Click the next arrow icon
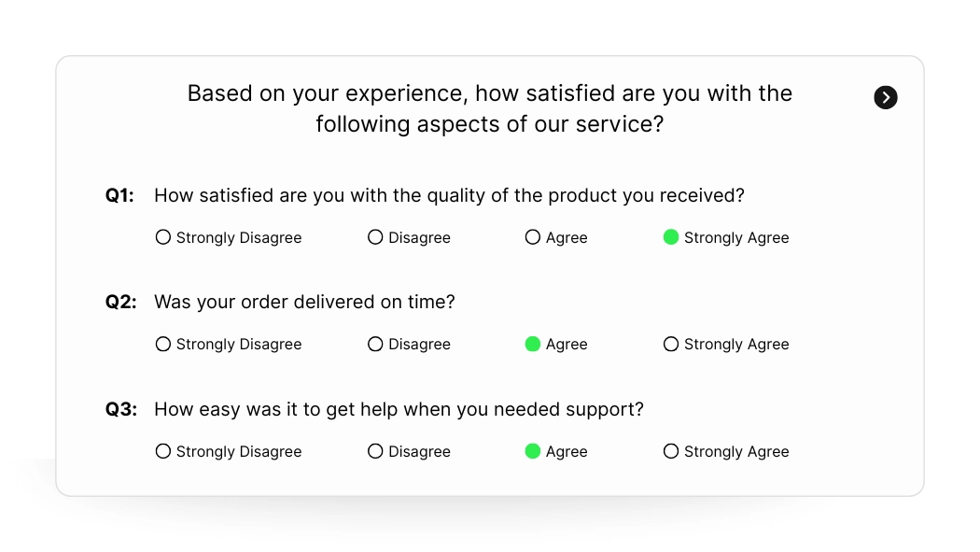This screenshot has width=980, height=552. pos(885,97)
